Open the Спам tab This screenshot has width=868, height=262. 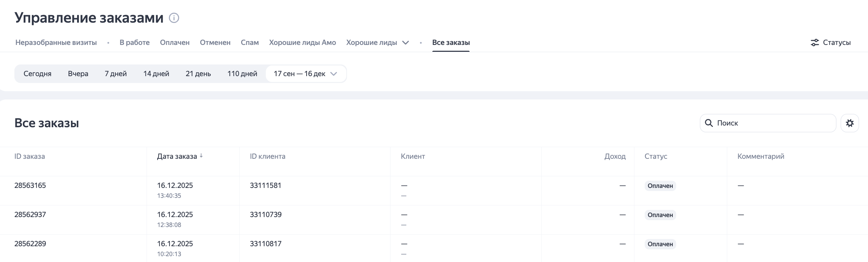(250, 43)
